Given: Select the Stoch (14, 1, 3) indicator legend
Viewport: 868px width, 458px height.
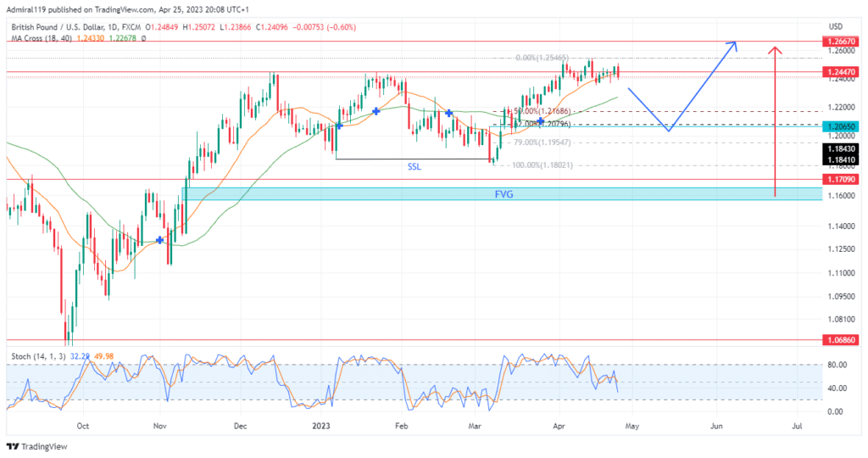Looking at the screenshot, I should pos(37,356).
